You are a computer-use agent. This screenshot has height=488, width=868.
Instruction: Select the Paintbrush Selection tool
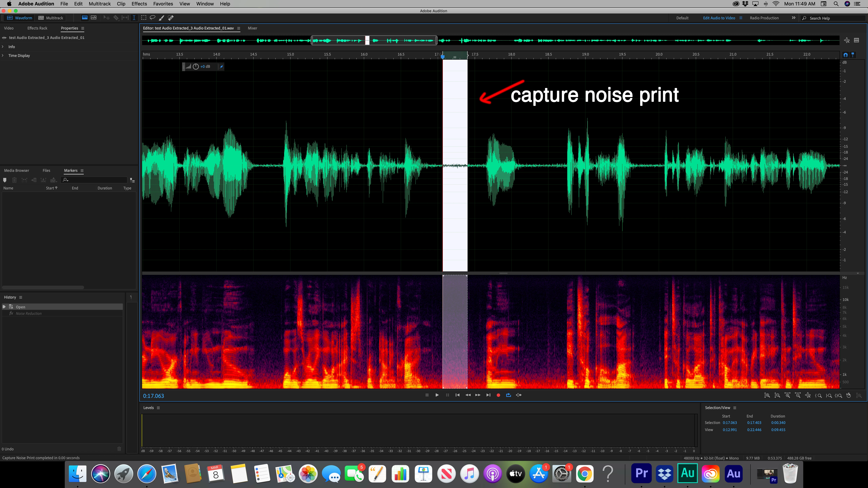pyautogui.click(x=161, y=18)
